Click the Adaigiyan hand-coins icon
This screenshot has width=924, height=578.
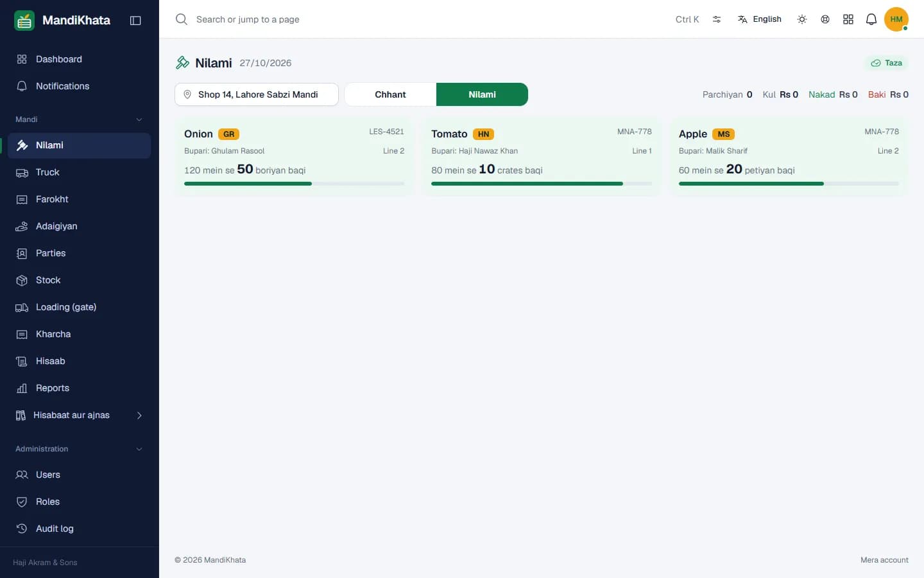[22, 226]
